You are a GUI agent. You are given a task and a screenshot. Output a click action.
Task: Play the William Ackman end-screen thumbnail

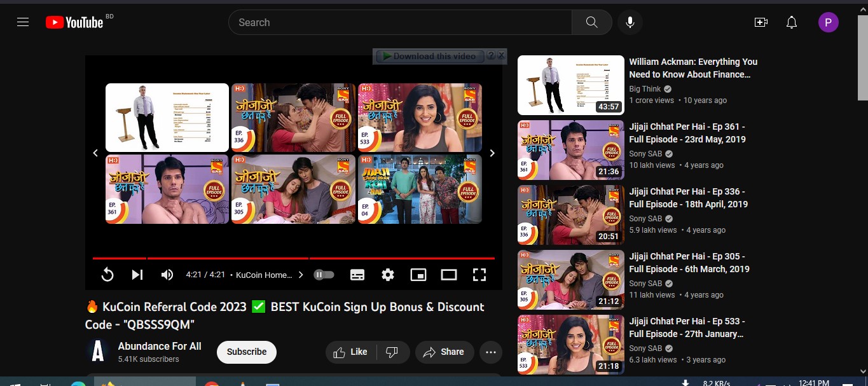click(167, 118)
